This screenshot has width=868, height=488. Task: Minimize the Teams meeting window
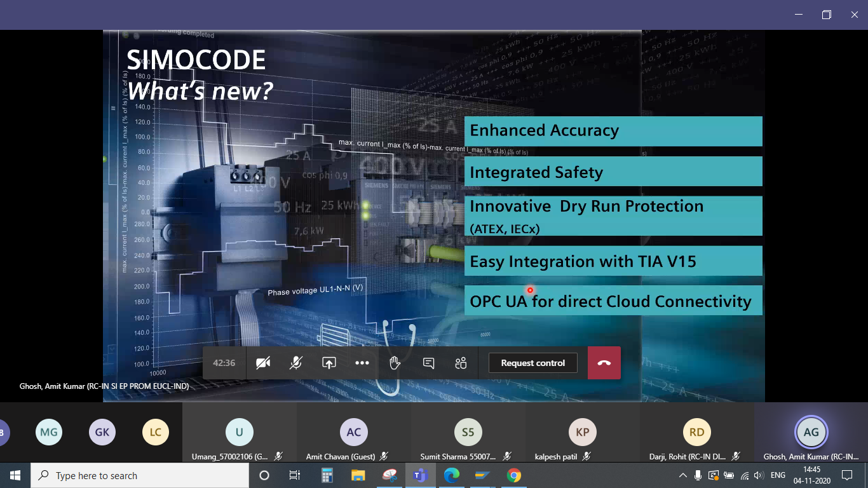click(x=798, y=15)
